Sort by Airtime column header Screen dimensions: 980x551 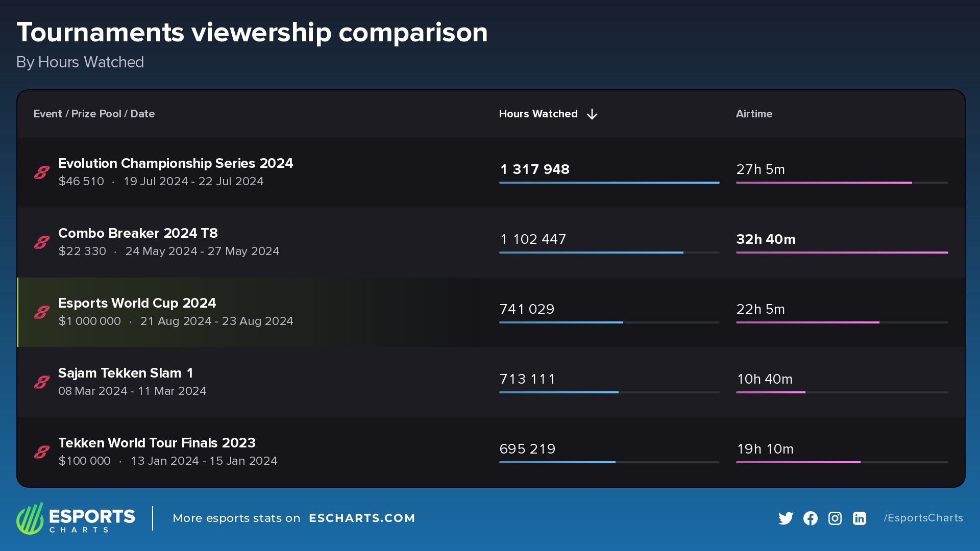pyautogui.click(x=754, y=114)
